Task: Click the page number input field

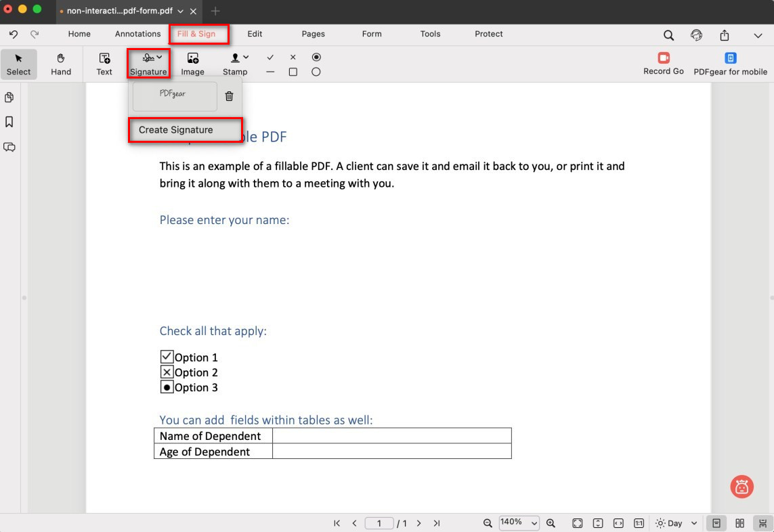Action: tap(379, 523)
